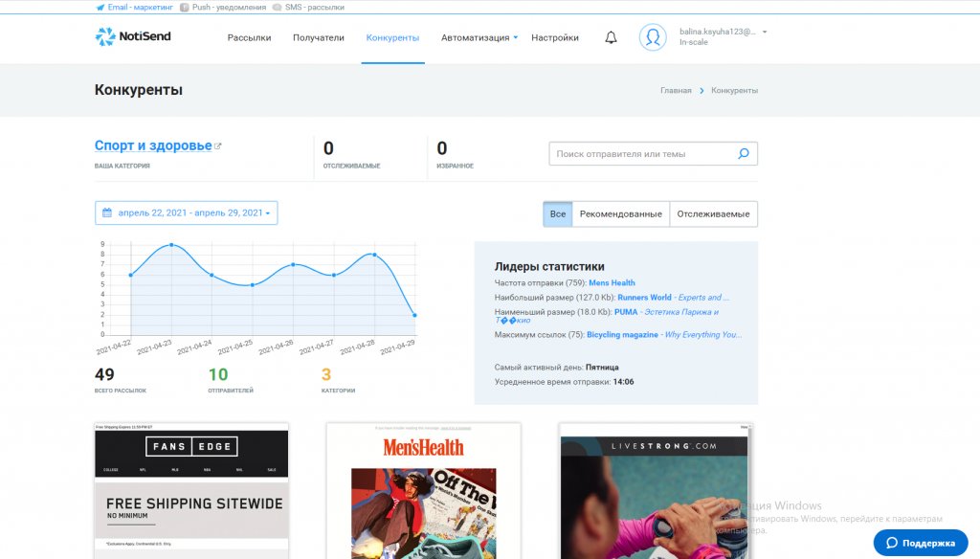Select the Отслеживаемые filter
980x559 pixels.
[x=714, y=213]
